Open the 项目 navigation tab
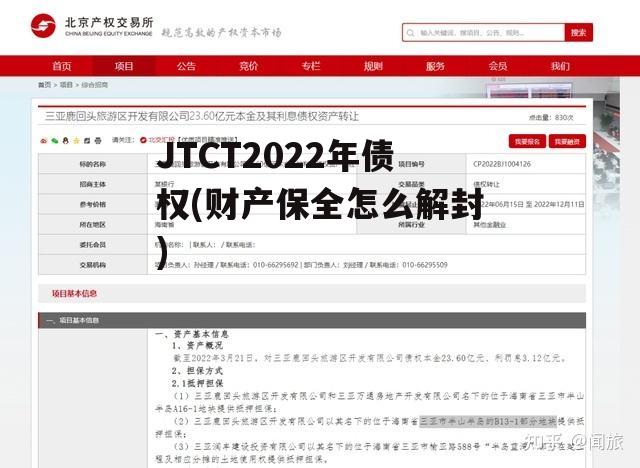Image resolution: width=640 pixels, height=468 pixels. 124,66
